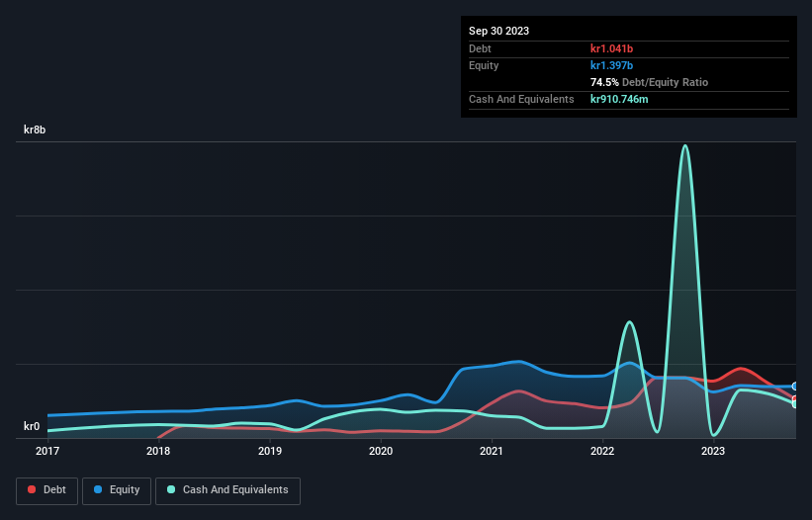
Task: Click the kr0 y-axis label
Action: pyautogui.click(x=32, y=426)
